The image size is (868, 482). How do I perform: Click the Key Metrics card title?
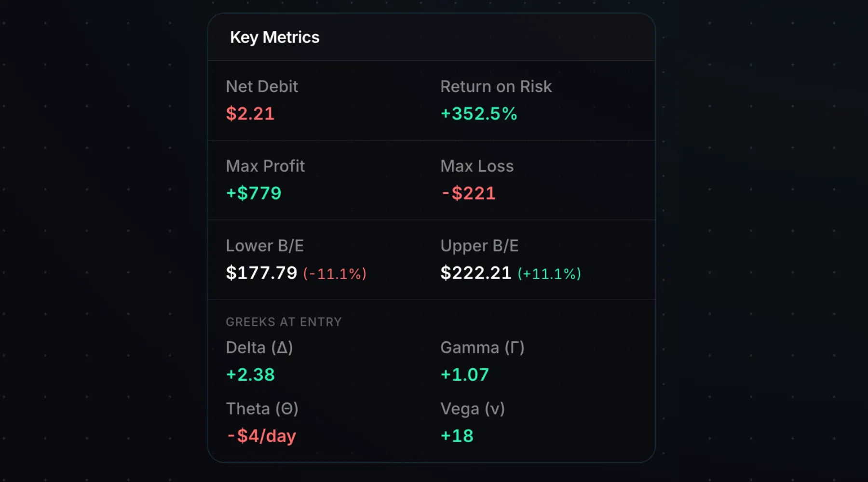pos(275,37)
